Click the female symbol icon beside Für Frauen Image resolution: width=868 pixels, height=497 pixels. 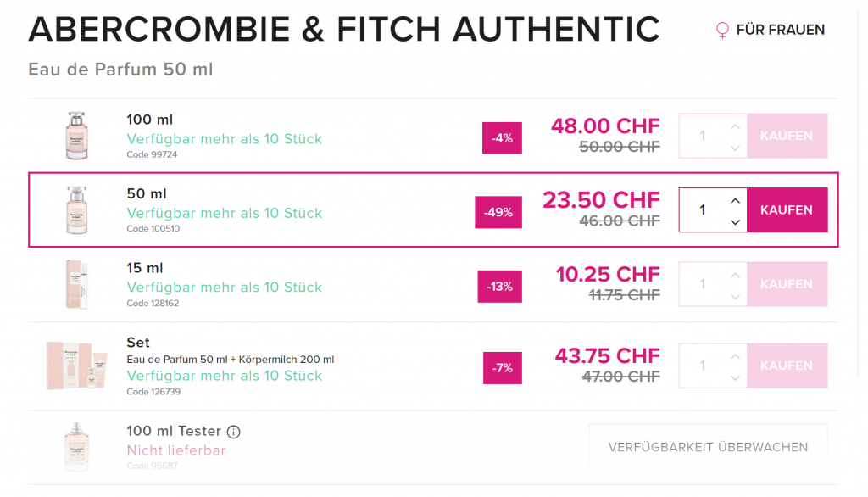click(722, 31)
